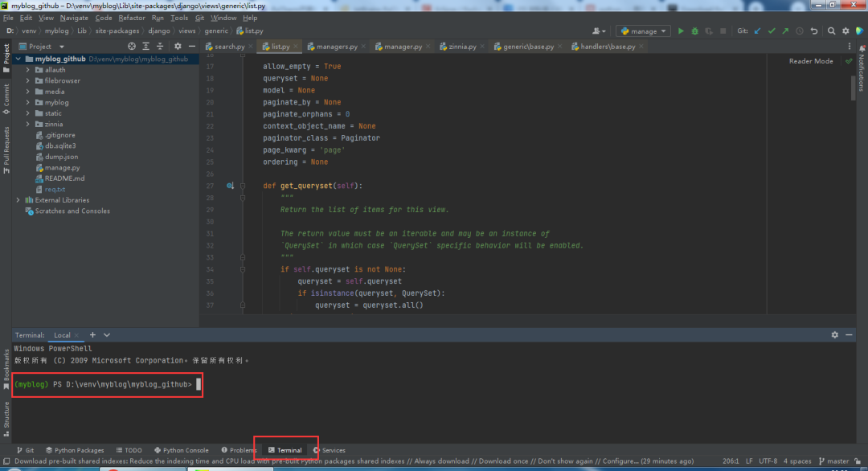Image resolution: width=868 pixels, height=471 pixels.
Task: Open the Structure tool window
Action: [x=6, y=419]
